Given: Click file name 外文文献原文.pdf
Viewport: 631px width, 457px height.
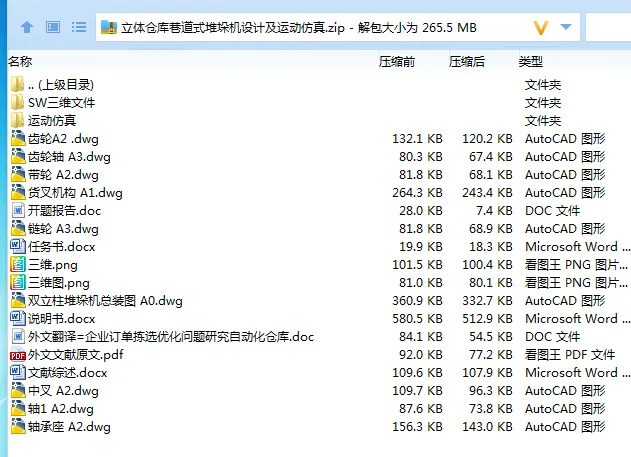Looking at the screenshot, I should point(76,354).
